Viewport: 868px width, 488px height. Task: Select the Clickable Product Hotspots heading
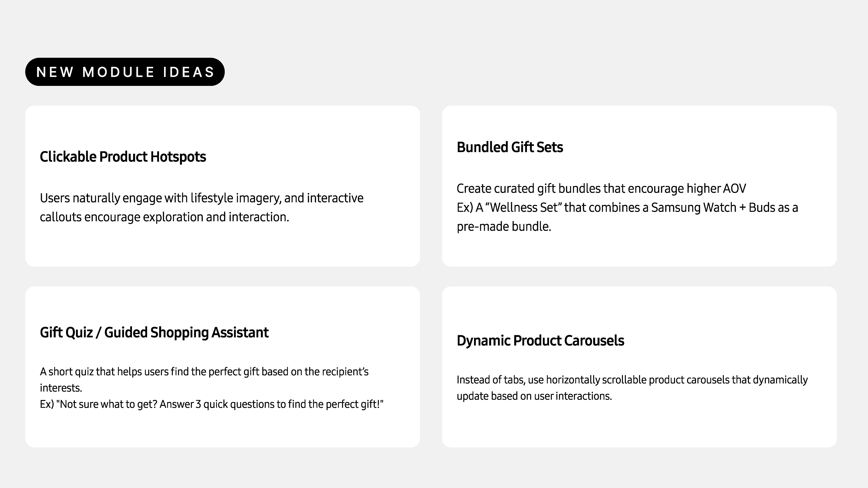tap(123, 157)
